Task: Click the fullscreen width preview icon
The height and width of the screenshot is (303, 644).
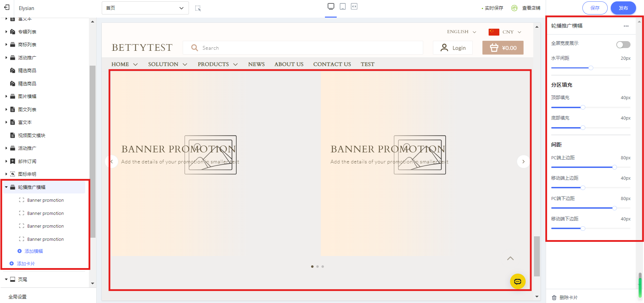Action: [x=354, y=7]
